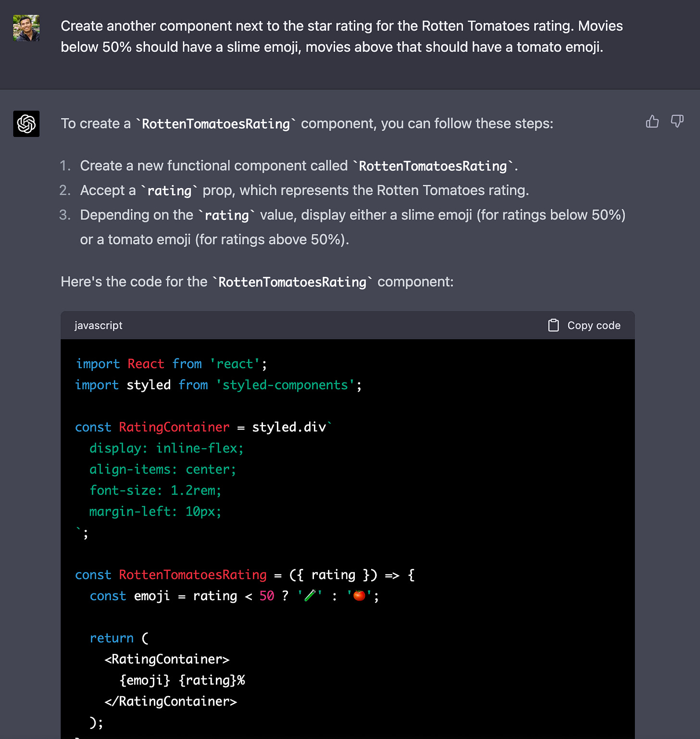Click the opening <RatingContainer> tag line
The width and height of the screenshot is (700, 739).
167,659
